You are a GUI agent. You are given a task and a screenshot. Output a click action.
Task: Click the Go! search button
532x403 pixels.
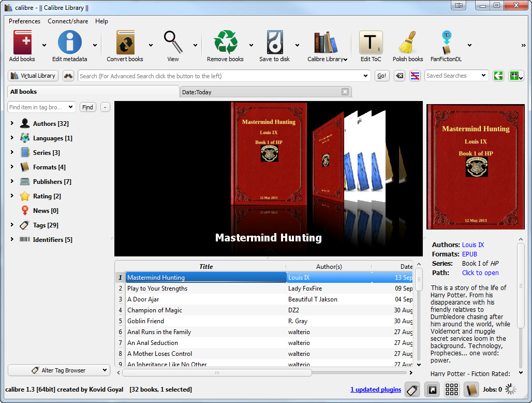(382, 76)
